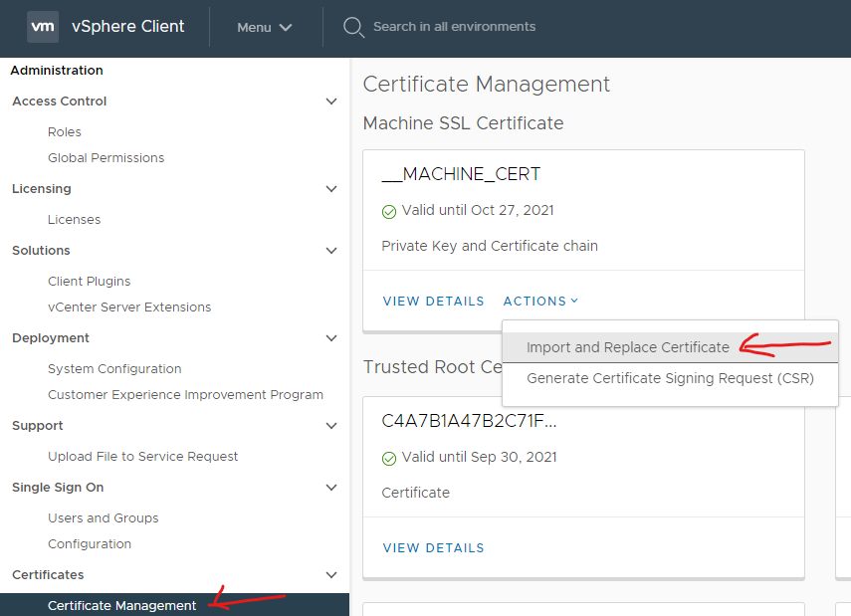Click the green valid checkmark on C4A7B1A47B2C71F certificate
Screen dimensions: 851x616
pyautogui.click(x=389, y=458)
